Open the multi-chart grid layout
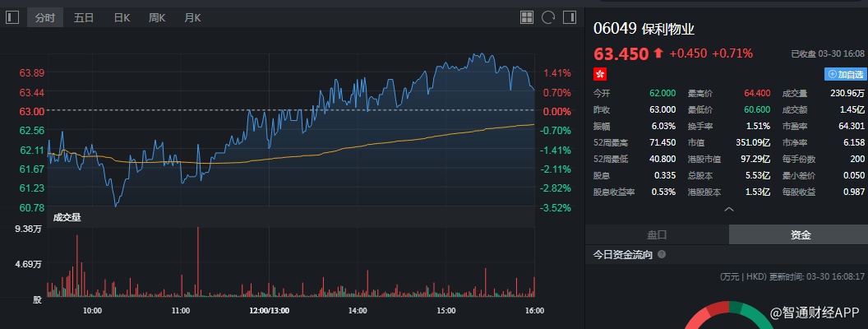The image size is (868, 329). tap(527, 17)
